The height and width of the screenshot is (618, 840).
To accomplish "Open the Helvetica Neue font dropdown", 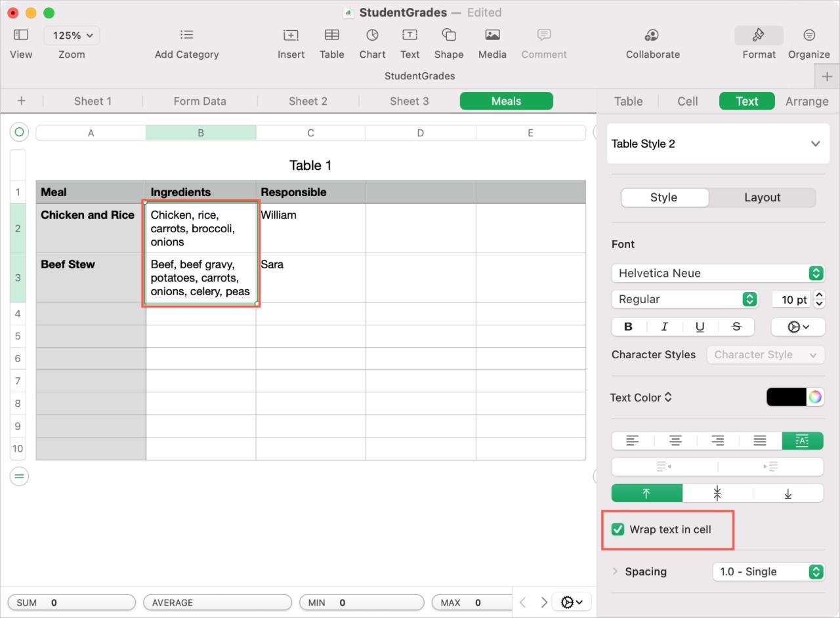I will click(717, 273).
